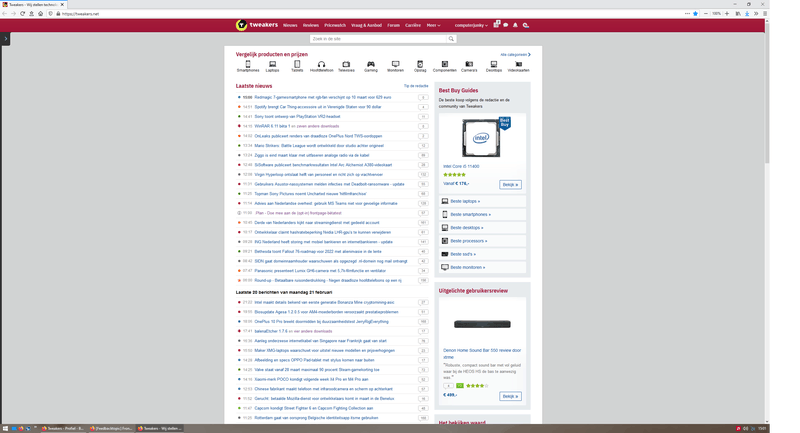
Task: Open the Tablets category icon
Action: tap(297, 66)
